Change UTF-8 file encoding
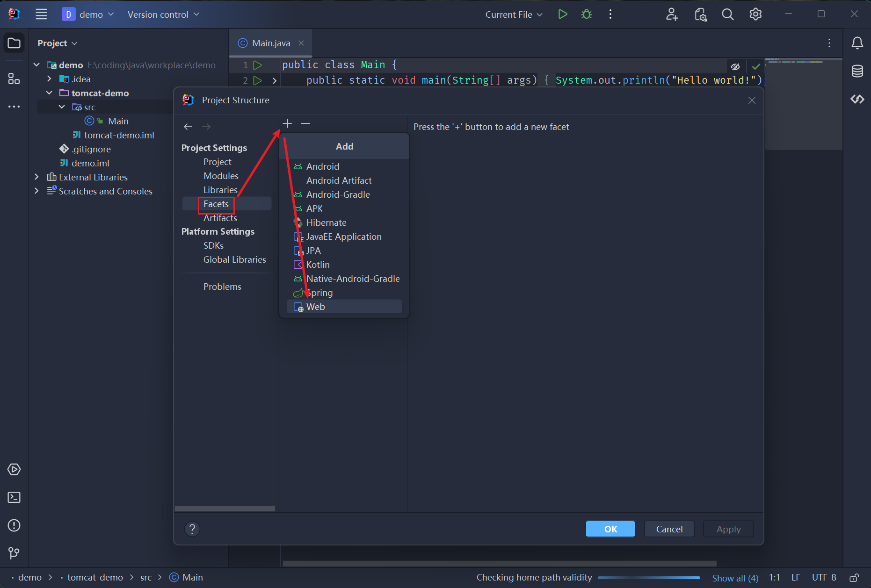871x588 pixels. click(x=824, y=578)
